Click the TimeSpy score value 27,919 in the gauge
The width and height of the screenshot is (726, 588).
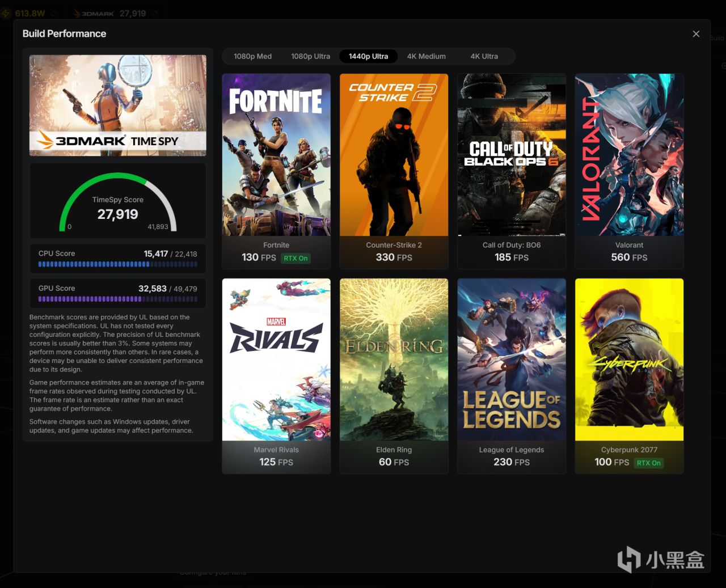[x=118, y=214]
